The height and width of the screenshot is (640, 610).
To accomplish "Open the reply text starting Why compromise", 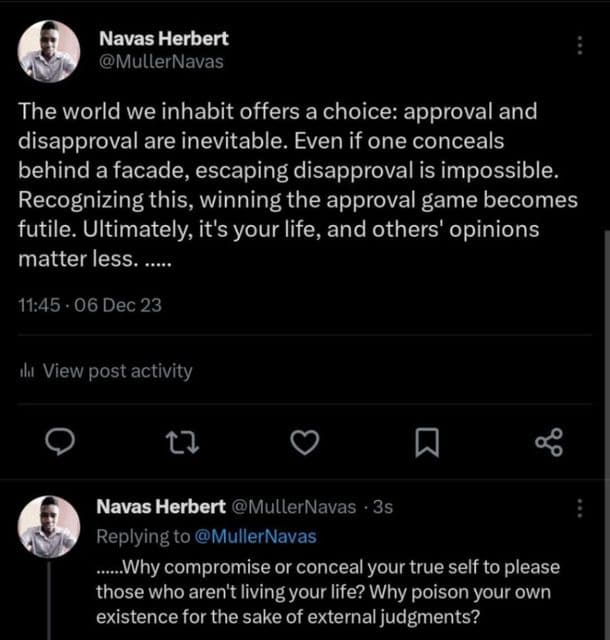I will [330, 592].
